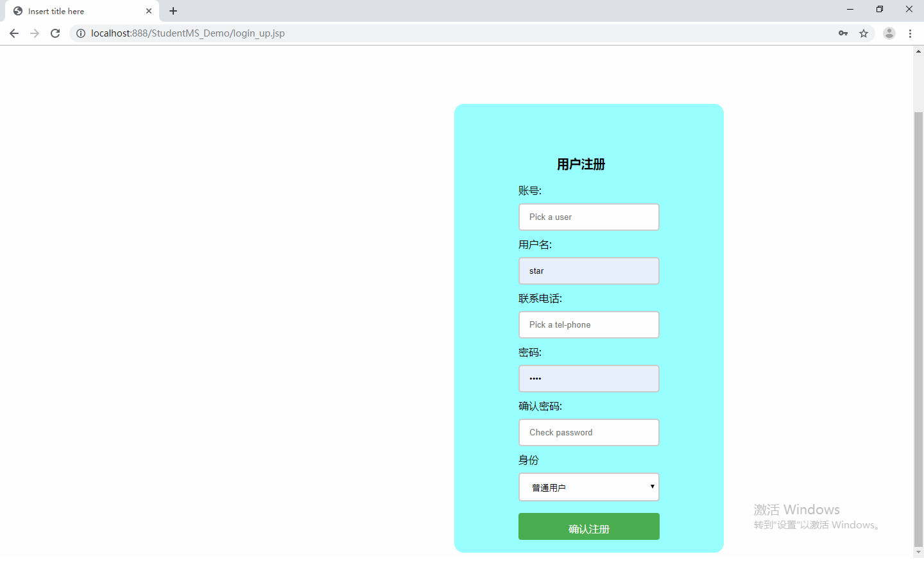Click the page's vertical scrollbar thumb

pyautogui.click(x=918, y=329)
